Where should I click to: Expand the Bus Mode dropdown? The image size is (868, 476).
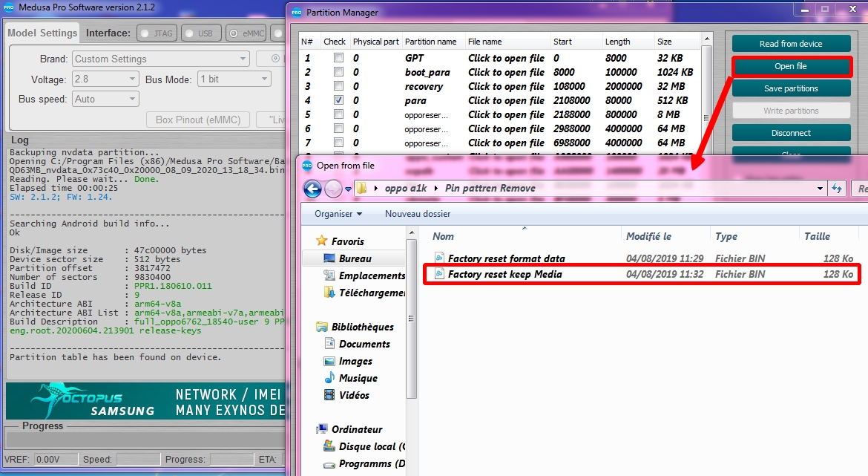point(234,79)
